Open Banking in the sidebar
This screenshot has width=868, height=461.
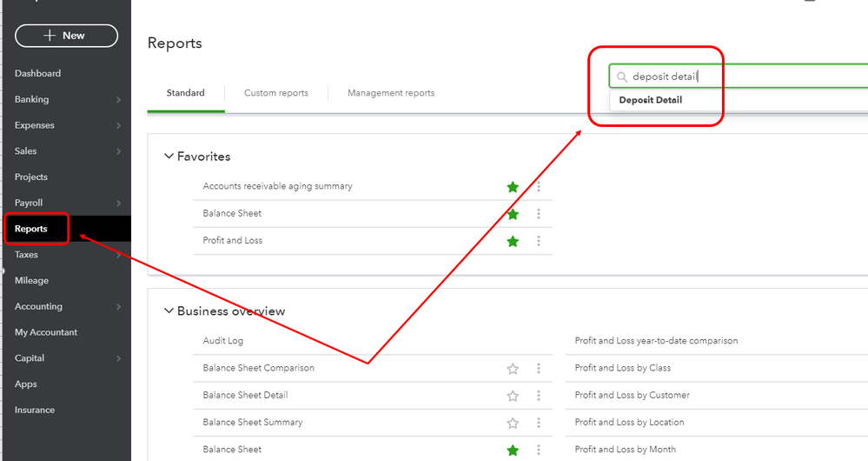coord(31,99)
